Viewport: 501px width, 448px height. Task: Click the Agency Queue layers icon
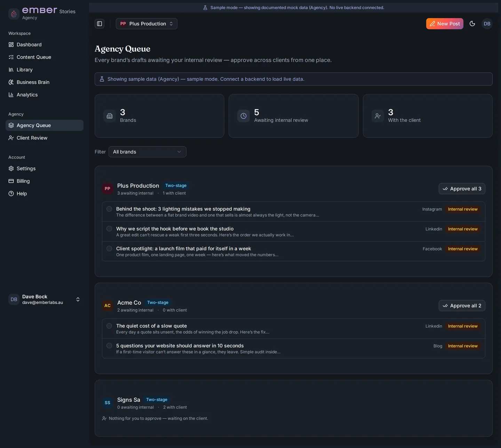pos(11,125)
